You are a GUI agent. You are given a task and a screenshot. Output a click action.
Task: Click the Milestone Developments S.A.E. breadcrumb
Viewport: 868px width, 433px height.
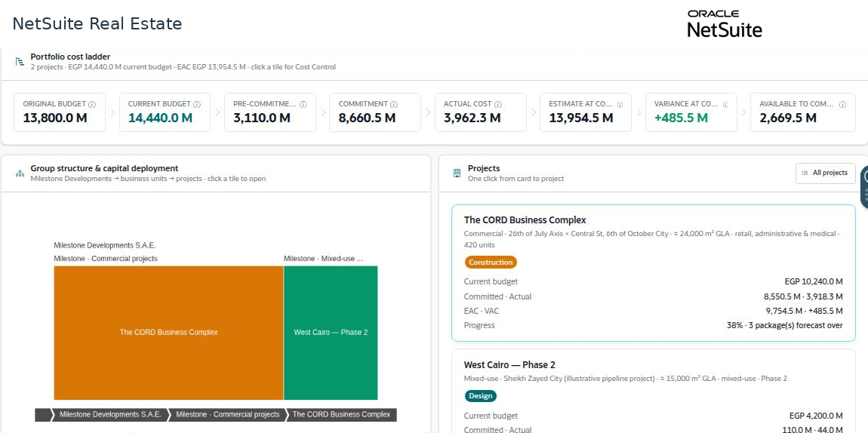pos(109,414)
